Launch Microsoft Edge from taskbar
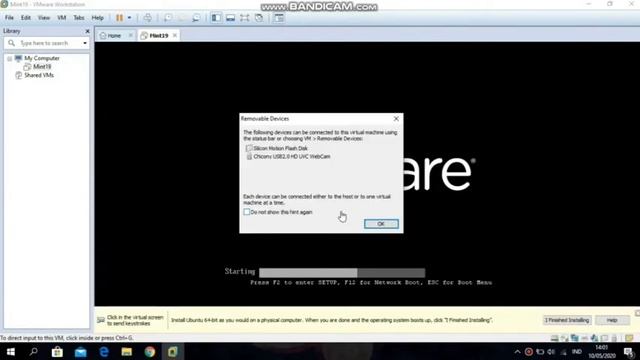640x360 pixels. [104, 351]
